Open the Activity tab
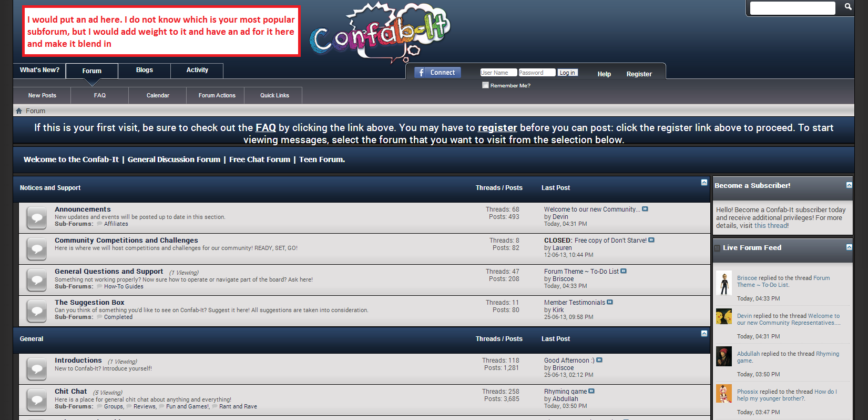The width and height of the screenshot is (868, 420). tap(197, 70)
